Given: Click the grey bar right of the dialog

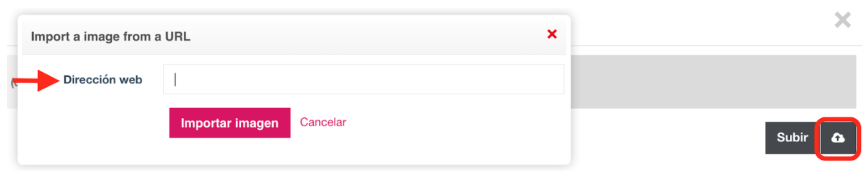Looking at the screenshot, I should pos(713,82).
